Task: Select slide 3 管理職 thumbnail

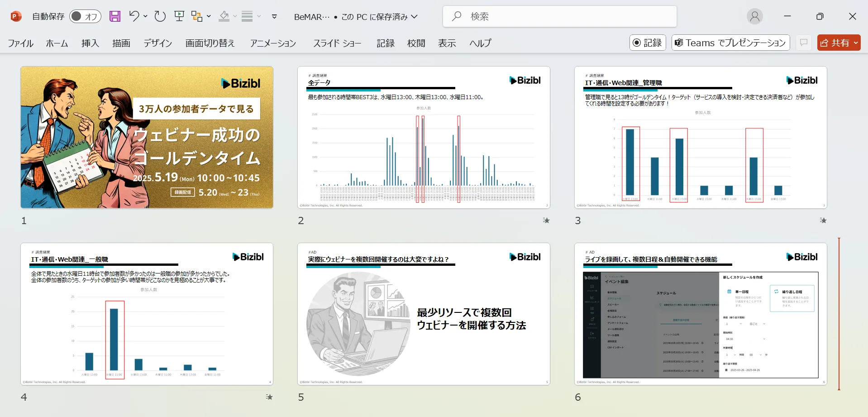Action: click(701, 137)
